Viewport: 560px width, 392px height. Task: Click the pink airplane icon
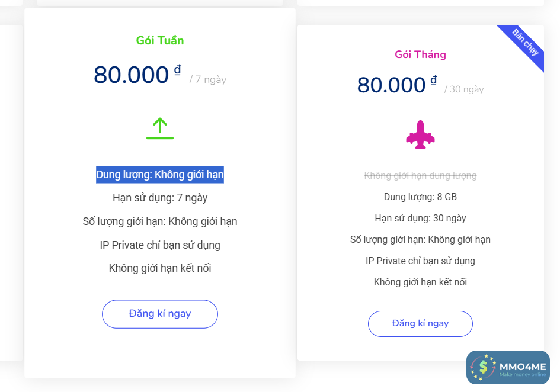[420, 135]
